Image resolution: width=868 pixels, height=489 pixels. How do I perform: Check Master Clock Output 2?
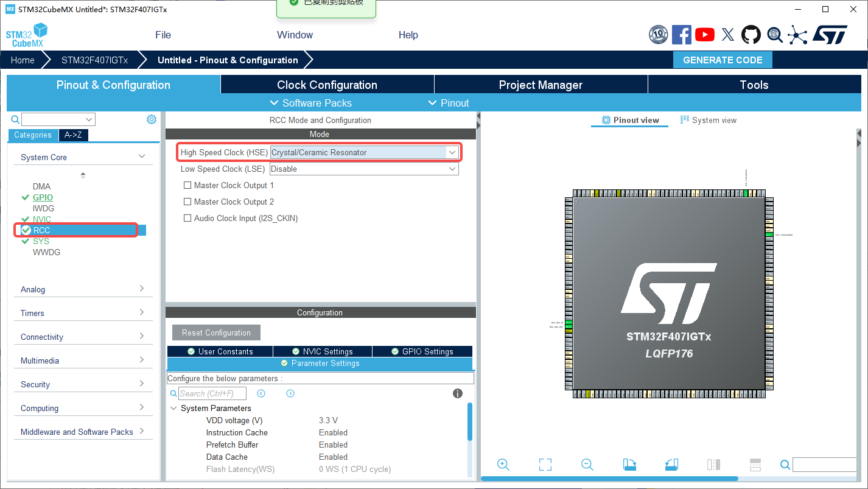(x=187, y=202)
